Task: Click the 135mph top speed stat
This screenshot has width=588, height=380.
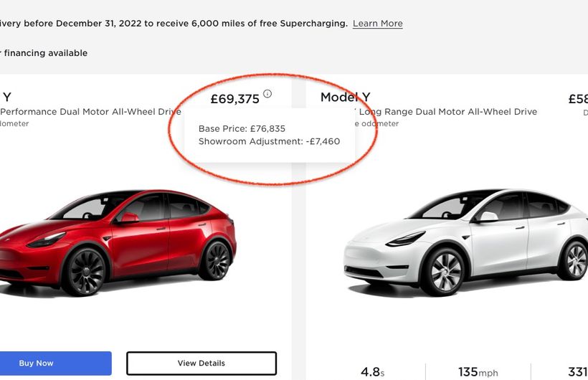Action: (478, 372)
